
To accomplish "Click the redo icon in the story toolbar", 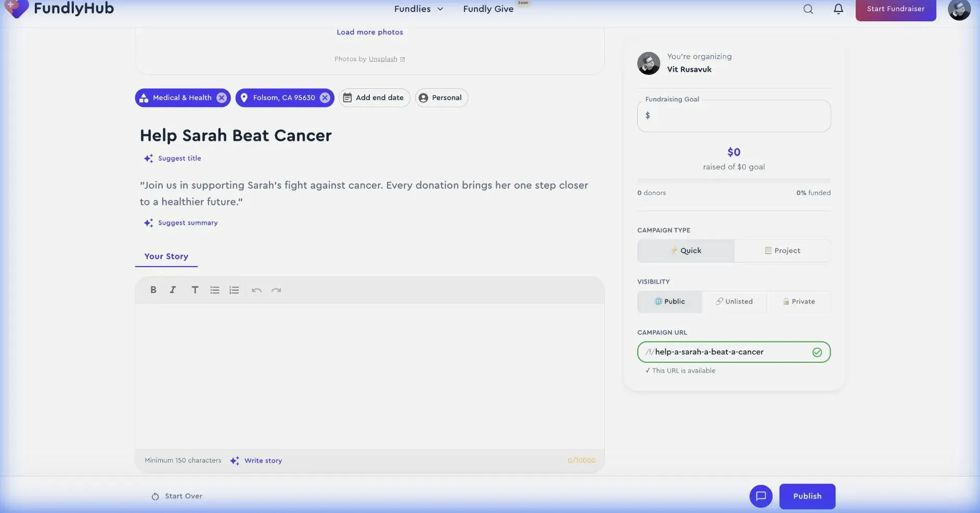I will click(276, 290).
